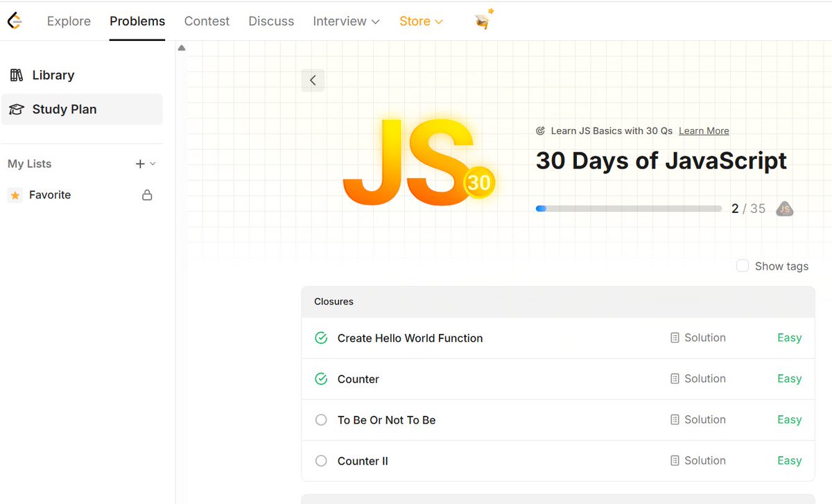
Task: Open the Problems tab
Action: coord(137,21)
